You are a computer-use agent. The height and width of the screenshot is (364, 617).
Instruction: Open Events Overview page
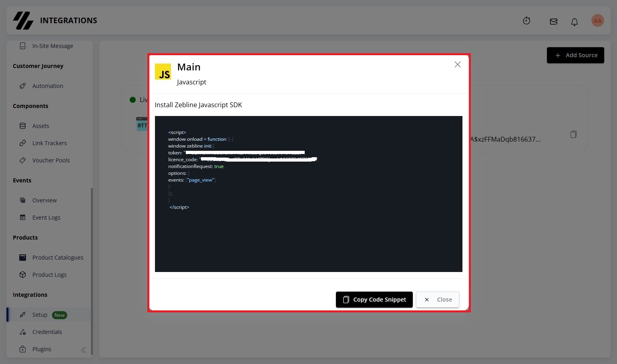tap(44, 200)
